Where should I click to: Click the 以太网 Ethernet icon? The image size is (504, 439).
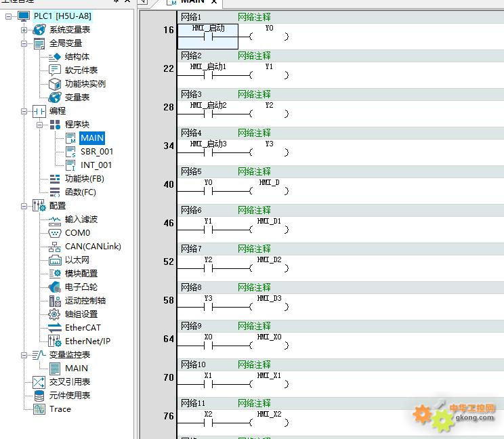tap(55, 260)
